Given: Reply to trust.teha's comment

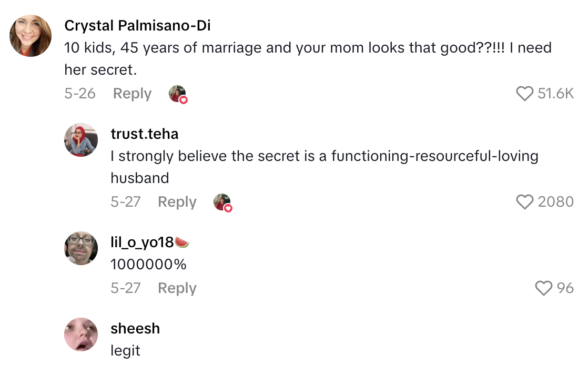Looking at the screenshot, I should tap(177, 202).
